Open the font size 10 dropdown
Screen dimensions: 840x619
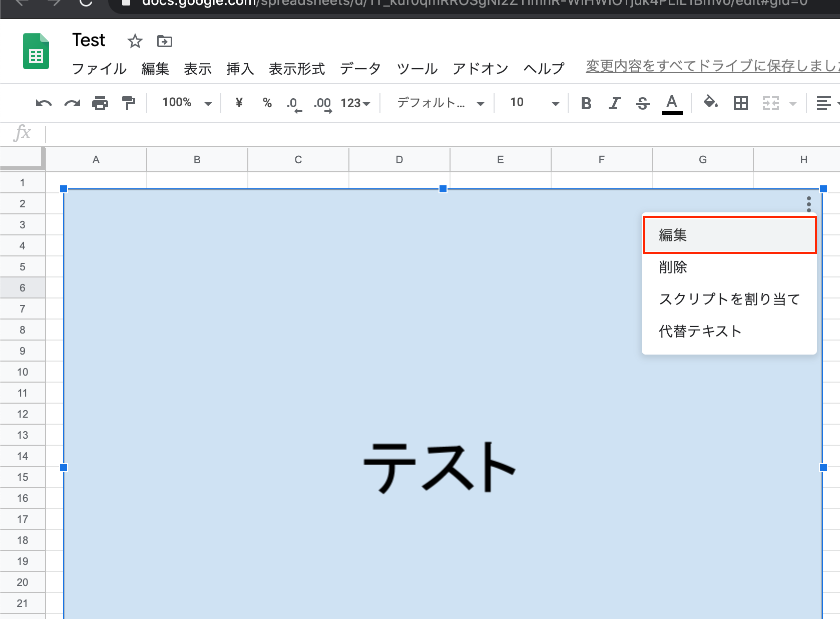pyautogui.click(x=534, y=103)
